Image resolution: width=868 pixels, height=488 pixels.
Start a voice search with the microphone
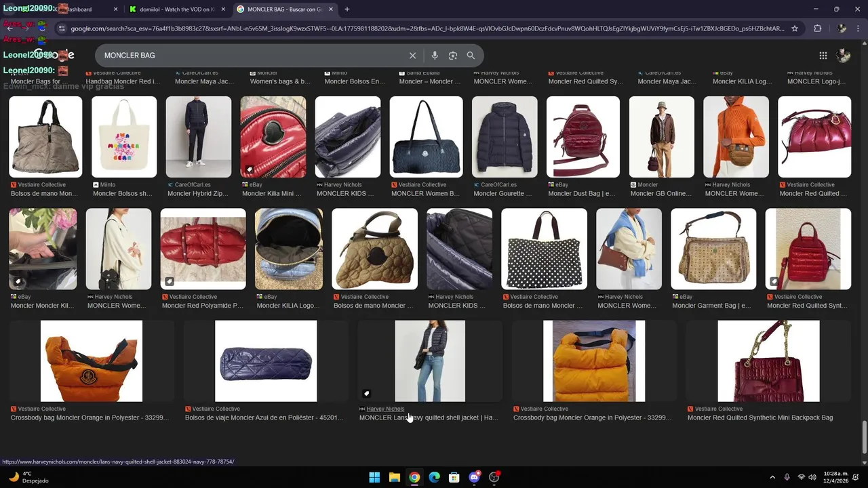[435, 56]
